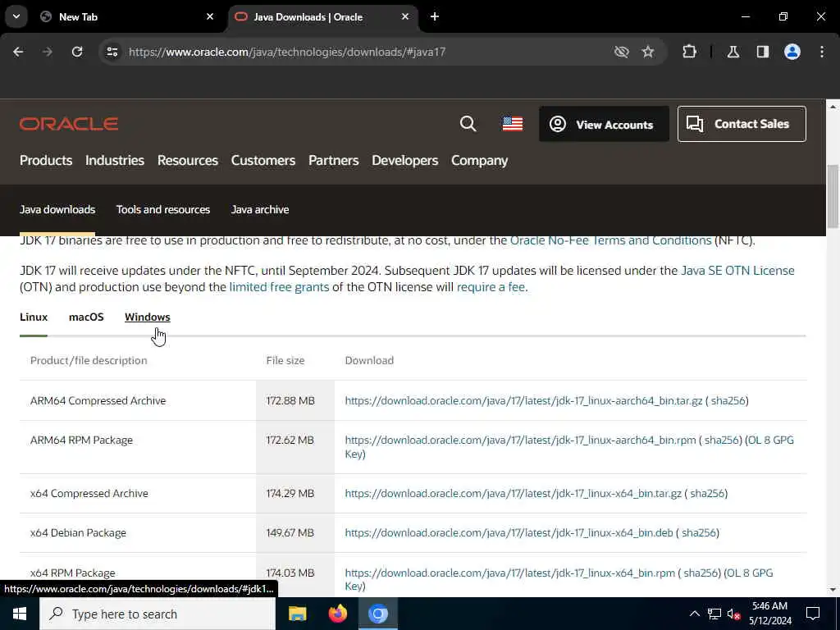The height and width of the screenshot is (630, 840).
Task: Open sha256 link for x64 Debian Package
Action: click(699, 533)
